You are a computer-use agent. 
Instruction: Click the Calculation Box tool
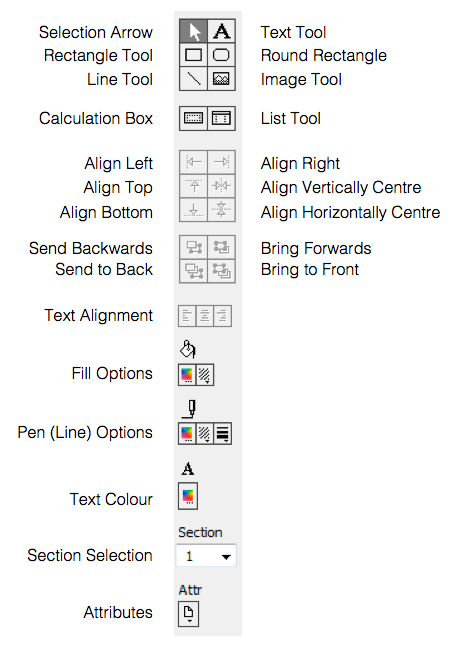(194, 118)
